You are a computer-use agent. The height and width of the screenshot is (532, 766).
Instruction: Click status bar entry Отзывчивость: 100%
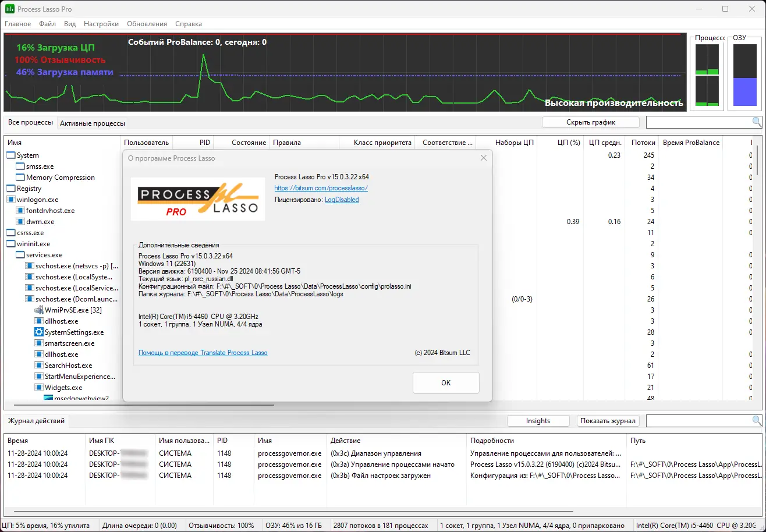coord(222,526)
